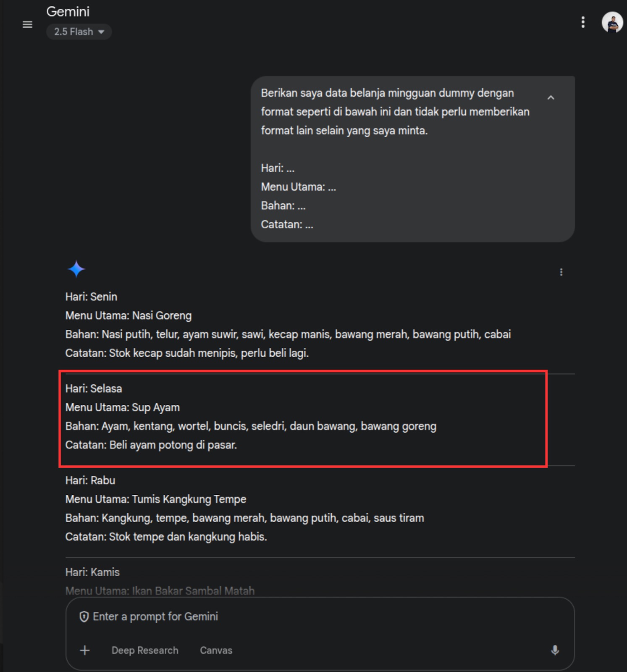Open the 2.5 Flash model dropdown
Screen dimensions: 627x672
[x=79, y=32]
